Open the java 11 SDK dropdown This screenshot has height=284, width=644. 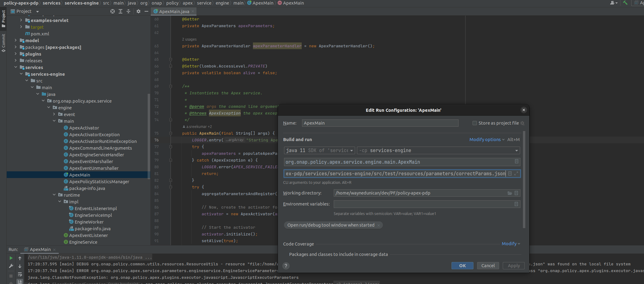319,150
